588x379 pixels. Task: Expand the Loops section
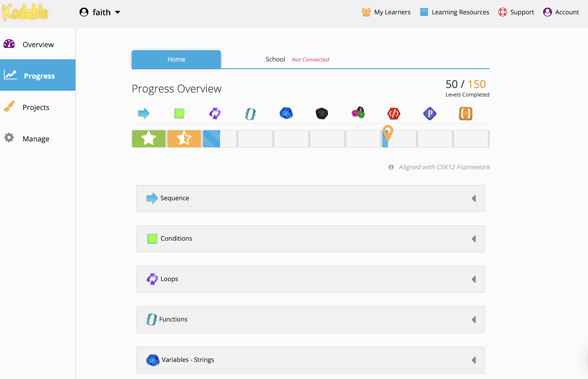coord(311,279)
